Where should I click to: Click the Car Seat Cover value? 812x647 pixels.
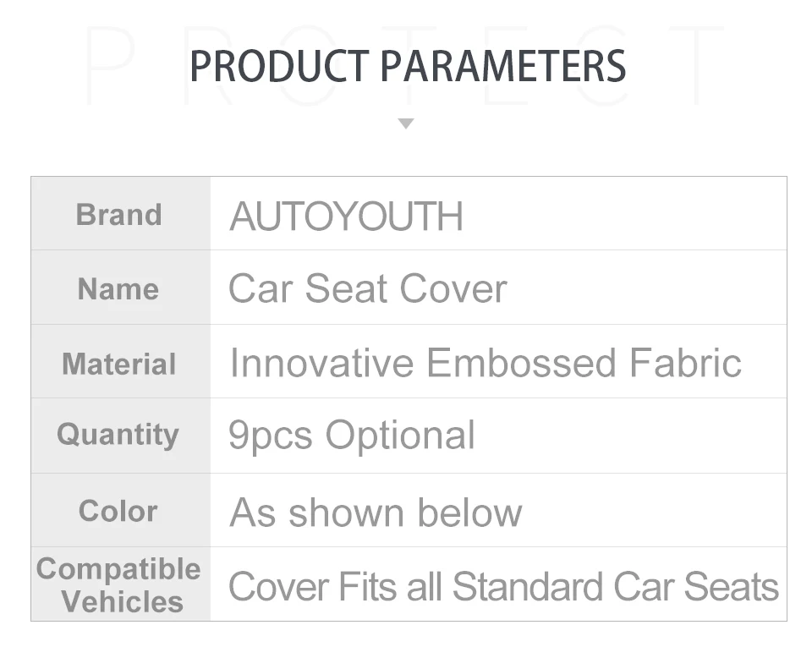[367, 289]
